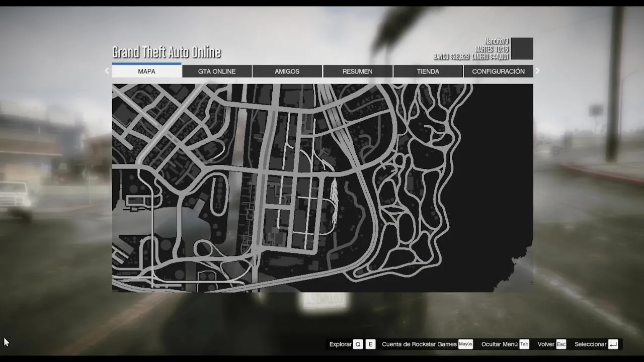Screen dimensions: 644x362
Task: Click the player avatar square
Action: pos(522,49)
